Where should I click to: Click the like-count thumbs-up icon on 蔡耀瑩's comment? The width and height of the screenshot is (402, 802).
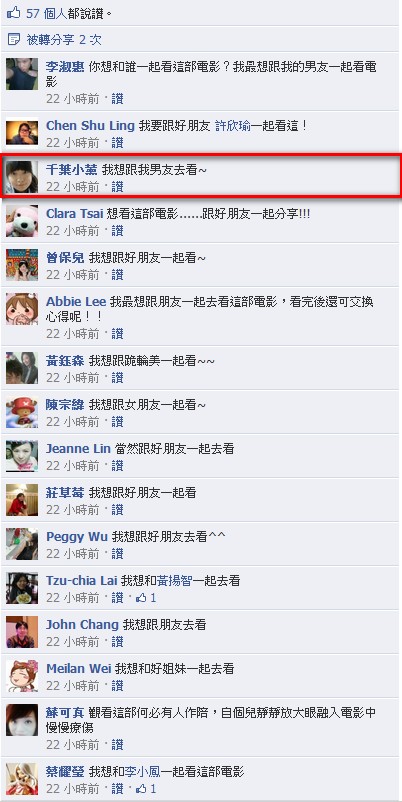click(x=141, y=788)
